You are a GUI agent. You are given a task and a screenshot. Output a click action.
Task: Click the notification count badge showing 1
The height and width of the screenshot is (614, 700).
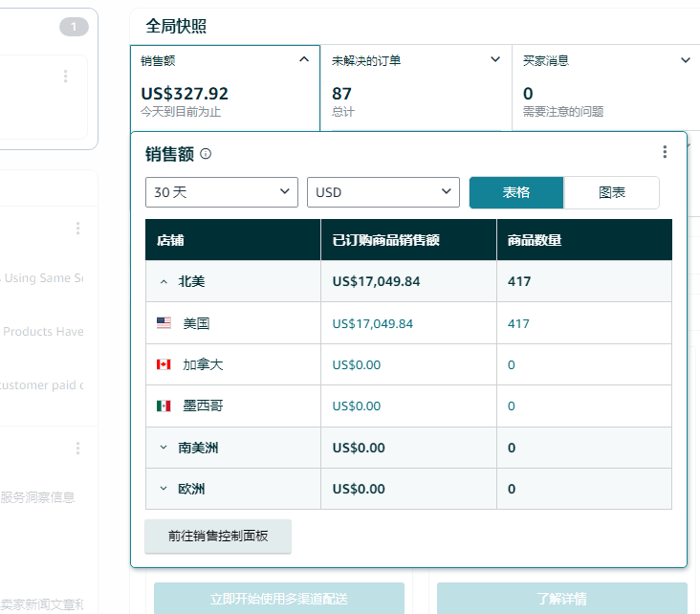pos(74,27)
